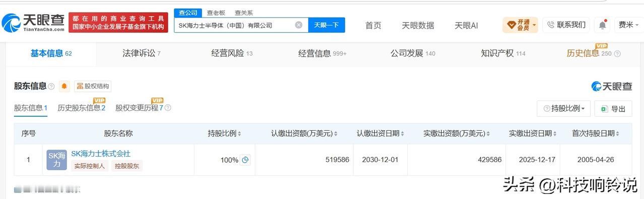Click the SK海力 shareholder logo thumbnail
The image size is (644, 199).
click(57, 160)
